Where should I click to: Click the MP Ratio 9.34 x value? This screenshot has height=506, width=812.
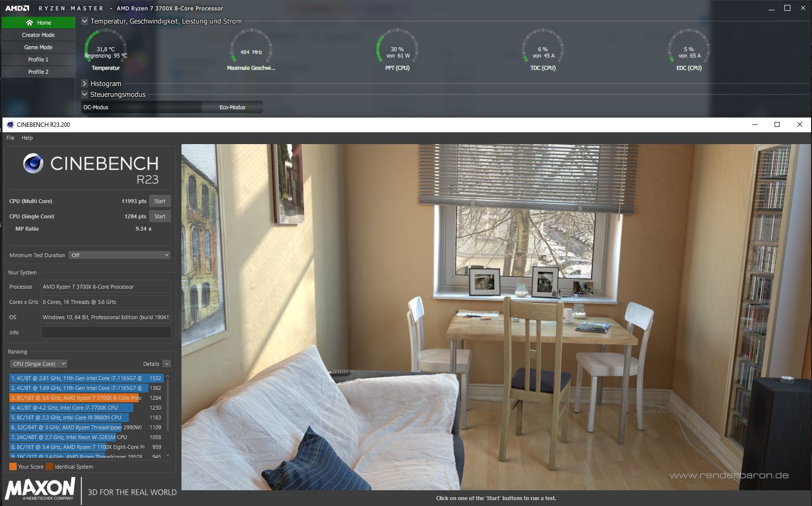pyautogui.click(x=144, y=229)
